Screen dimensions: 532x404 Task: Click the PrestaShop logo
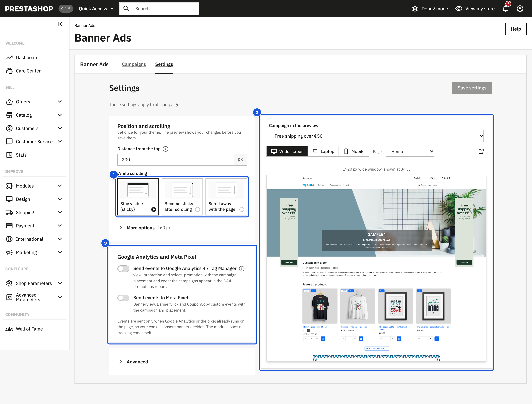29,9
